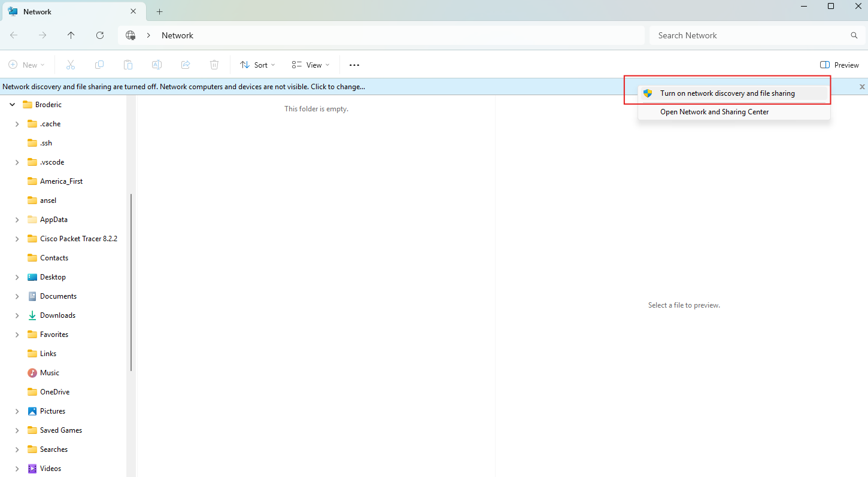Toggle the Preview pane button
Viewport: 868px width, 477px height.
839,65
